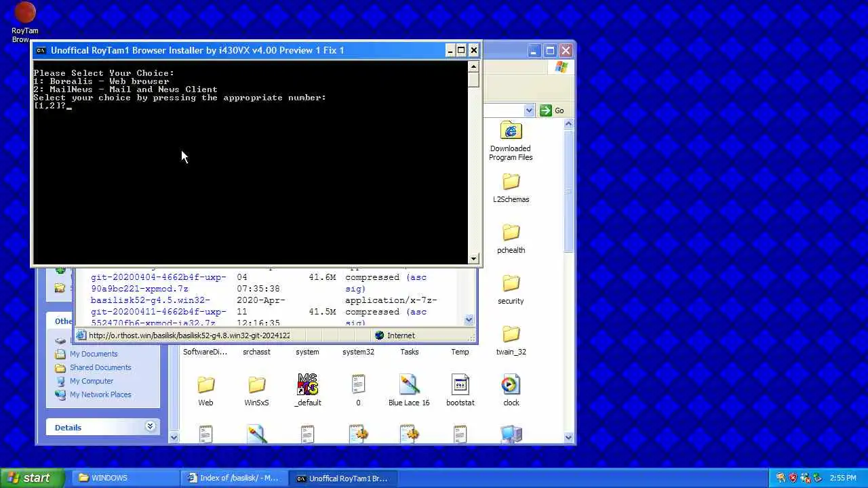Screen dimensions: 868x488
Task: Click browser page scrollbar down arrow
Action: 469,319
